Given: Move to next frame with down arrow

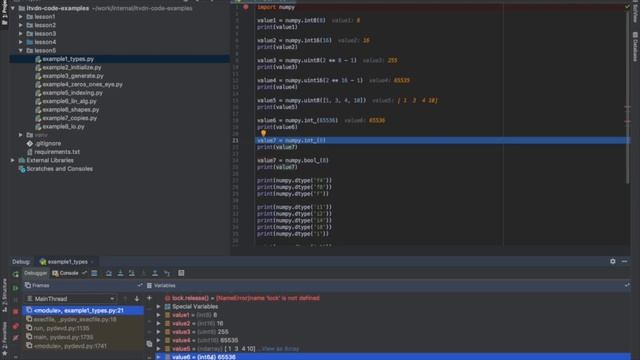Looking at the screenshot, I should (137, 299).
